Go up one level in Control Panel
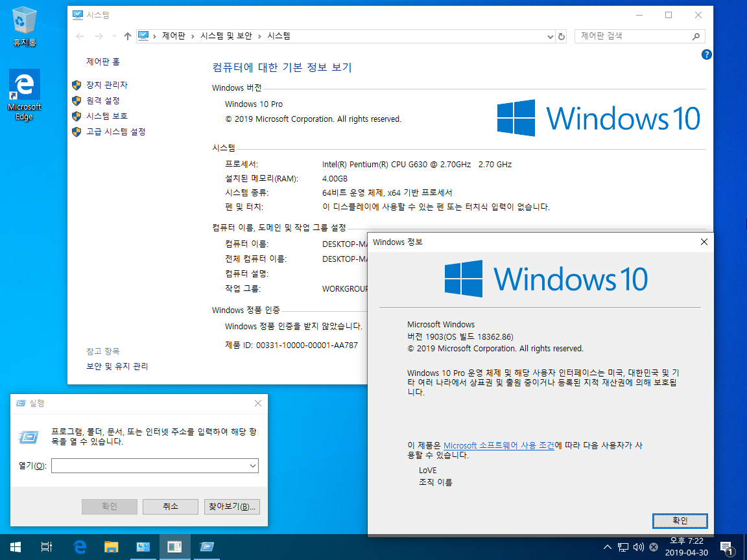This screenshot has height=560, width=747. coord(128,36)
